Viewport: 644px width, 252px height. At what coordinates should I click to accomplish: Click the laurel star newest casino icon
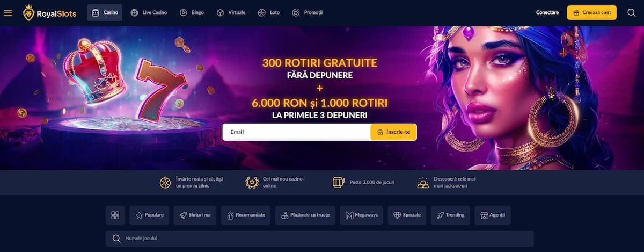251,182
